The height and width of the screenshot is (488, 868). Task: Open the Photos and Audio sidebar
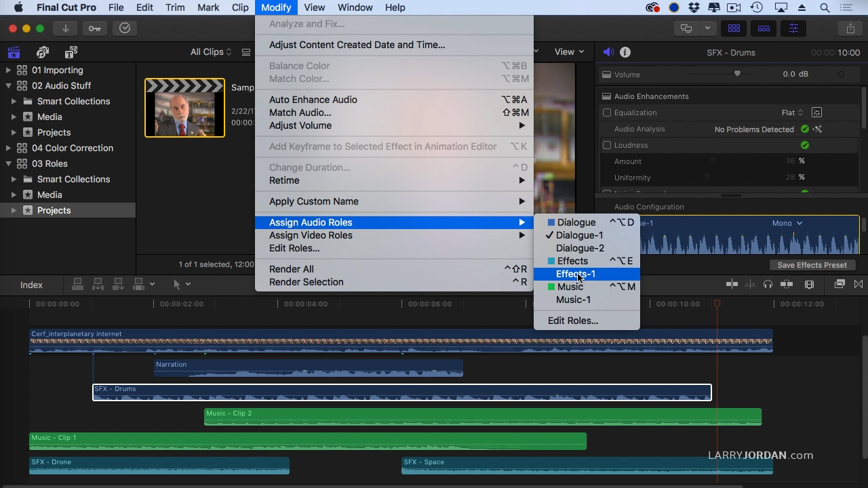(x=43, y=52)
